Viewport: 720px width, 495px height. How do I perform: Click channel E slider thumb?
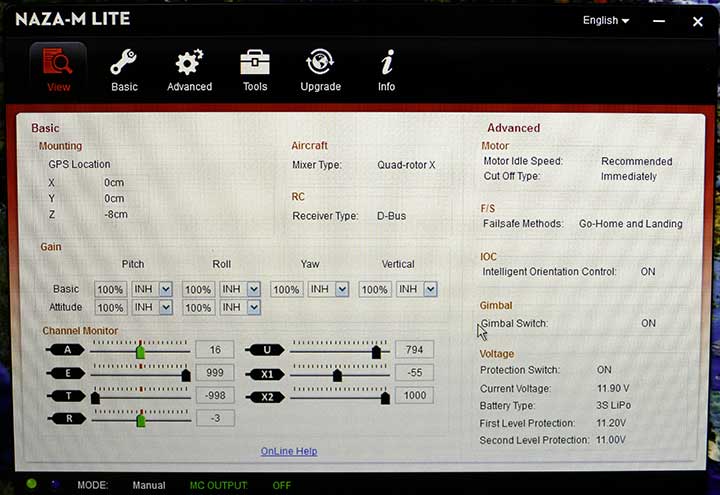click(186, 375)
